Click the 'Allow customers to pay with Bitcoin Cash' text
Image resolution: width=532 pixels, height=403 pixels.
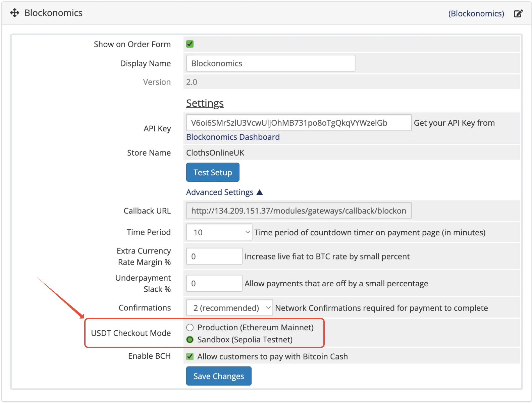(x=272, y=356)
